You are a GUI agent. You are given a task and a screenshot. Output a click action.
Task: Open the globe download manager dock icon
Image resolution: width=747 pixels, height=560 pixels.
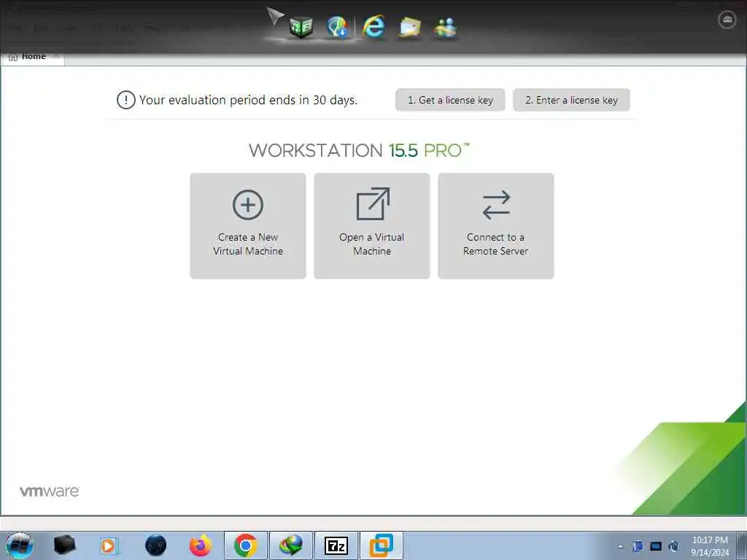[x=337, y=26]
